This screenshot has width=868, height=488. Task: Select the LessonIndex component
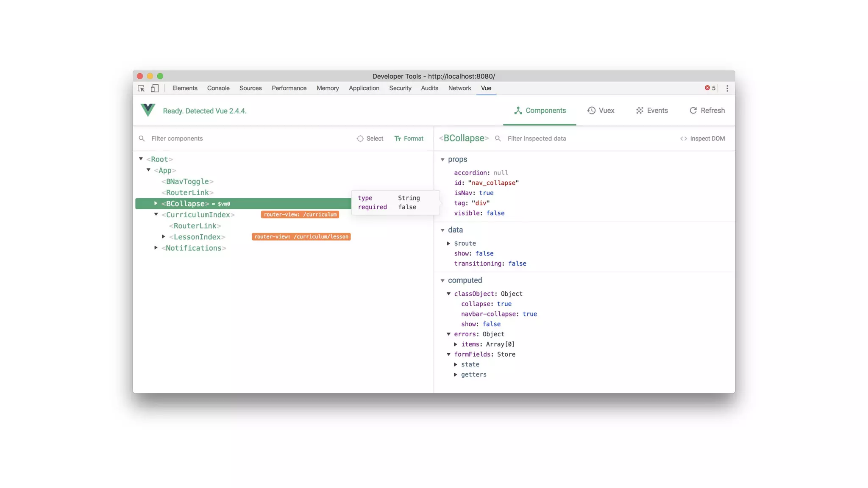[x=197, y=237]
